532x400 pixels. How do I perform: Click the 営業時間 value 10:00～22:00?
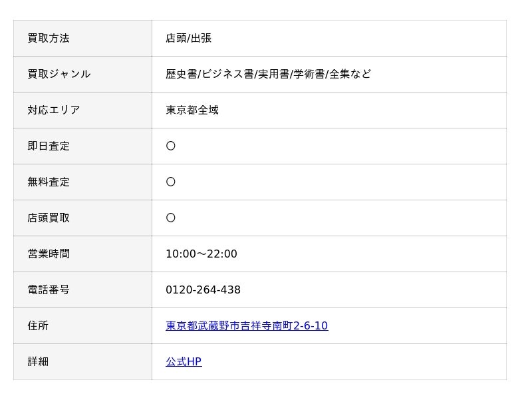point(201,254)
